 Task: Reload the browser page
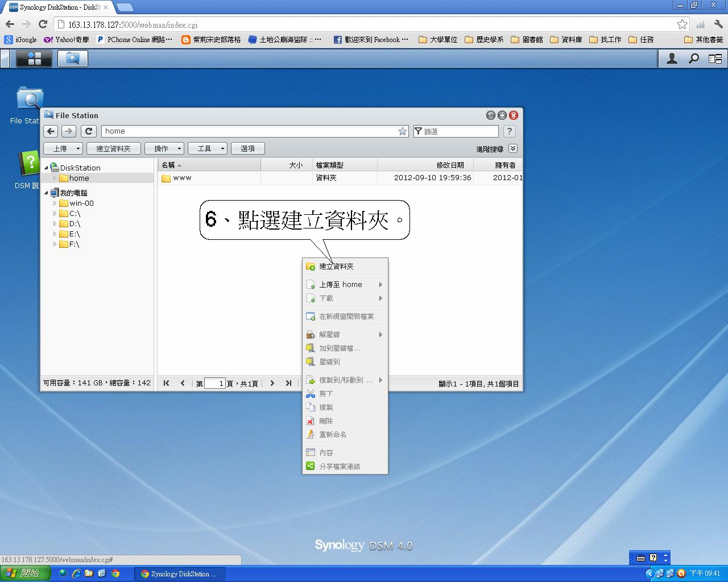[43, 24]
